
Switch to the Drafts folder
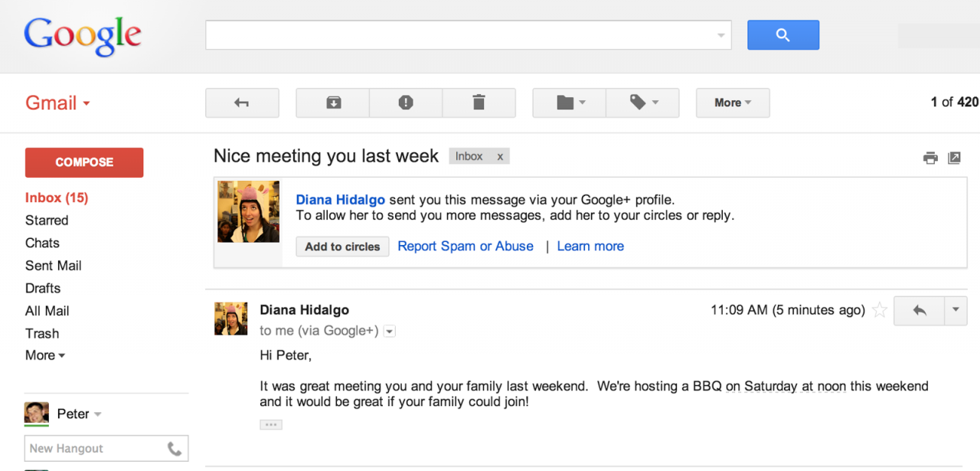point(42,288)
